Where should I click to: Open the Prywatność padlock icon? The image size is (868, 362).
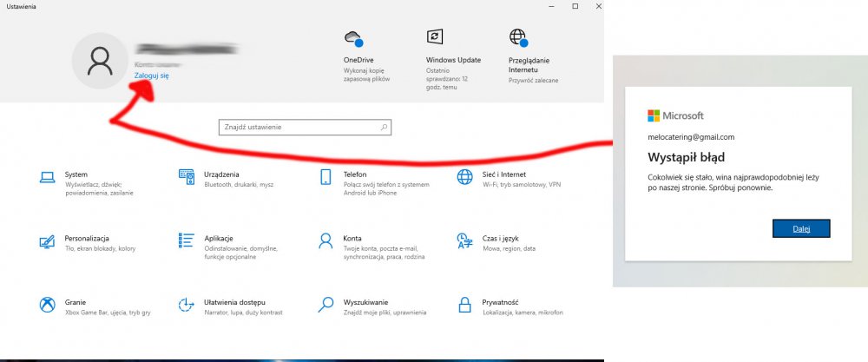click(x=465, y=305)
